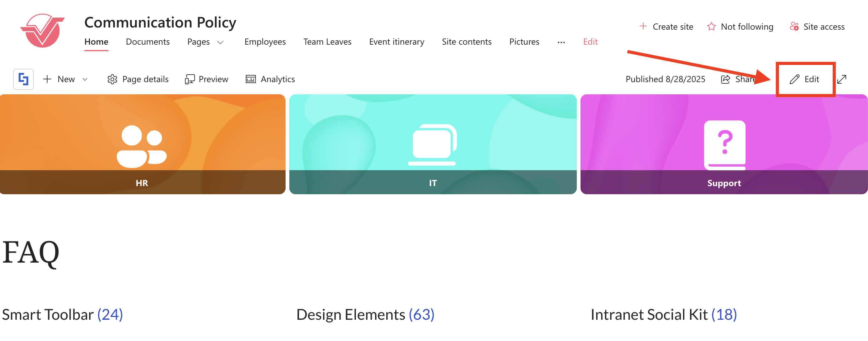The height and width of the screenshot is (341, 868).
Task: Toggle Not following star
Action: pyautogui.click(x=711, y=27)
